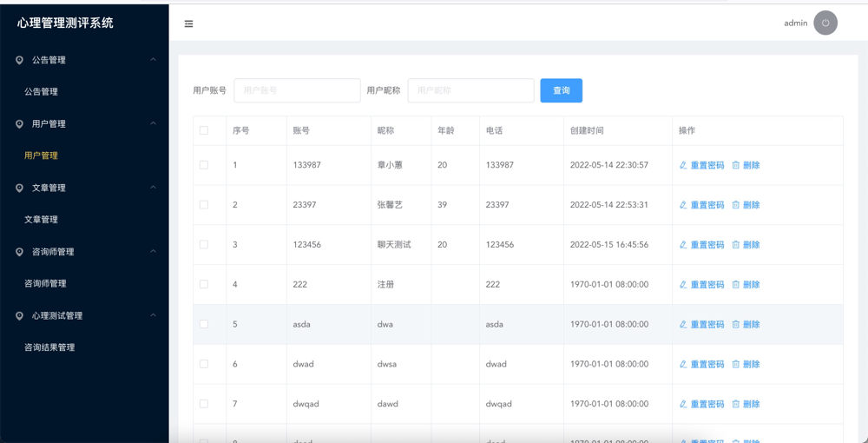Click 删除 for user 张馨艺
This screenshot has width=868, height=443.
(x=751, y=205)
